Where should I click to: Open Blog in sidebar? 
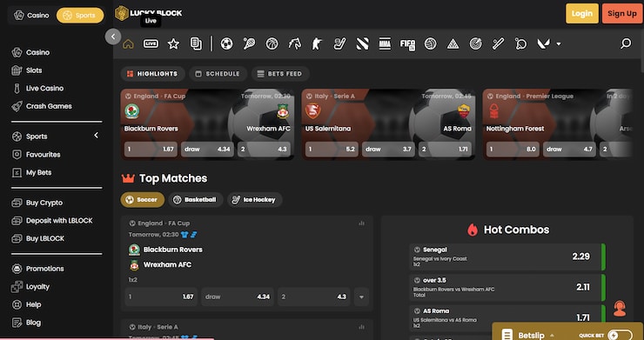pyautogui.click(x=26, y=323)
